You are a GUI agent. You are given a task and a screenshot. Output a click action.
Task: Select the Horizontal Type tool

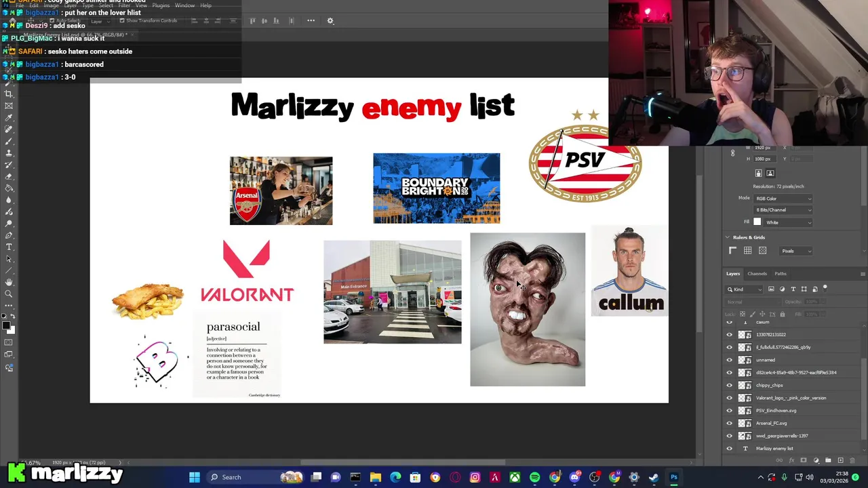9,247
